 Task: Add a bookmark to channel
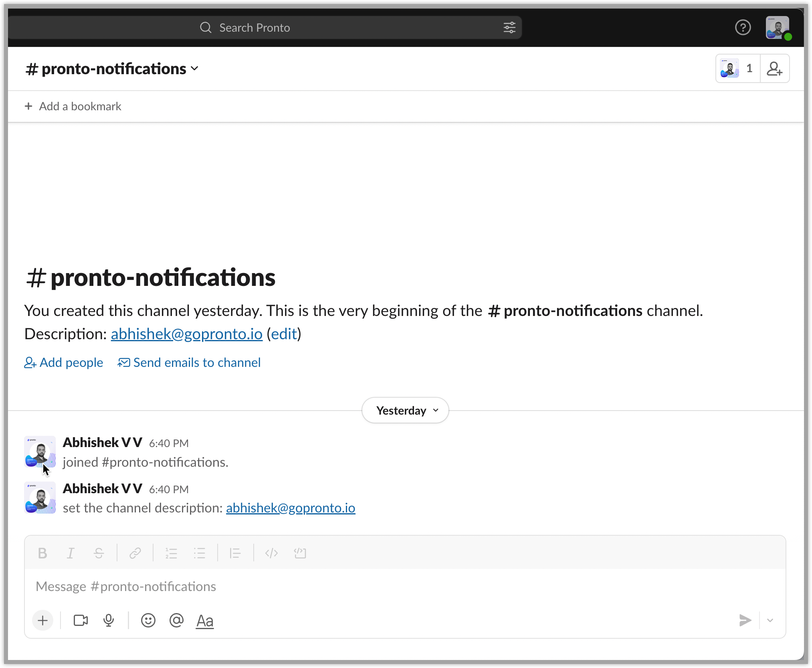coord(73,106)
